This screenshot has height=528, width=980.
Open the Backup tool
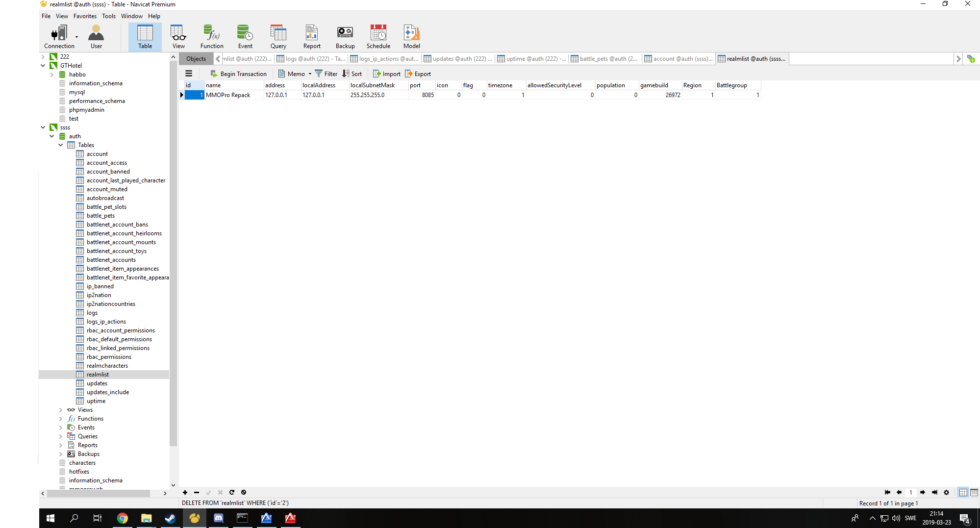tap(345, 36)
